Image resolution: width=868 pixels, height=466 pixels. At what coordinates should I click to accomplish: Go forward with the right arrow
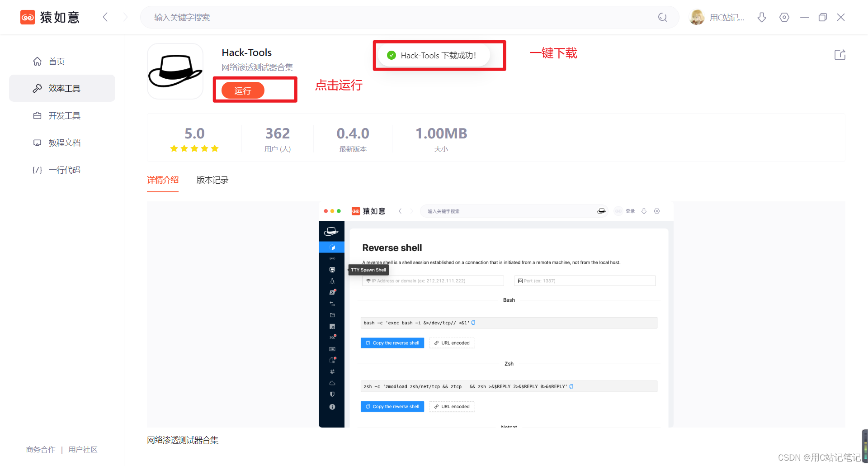click(x=125, y=17)
